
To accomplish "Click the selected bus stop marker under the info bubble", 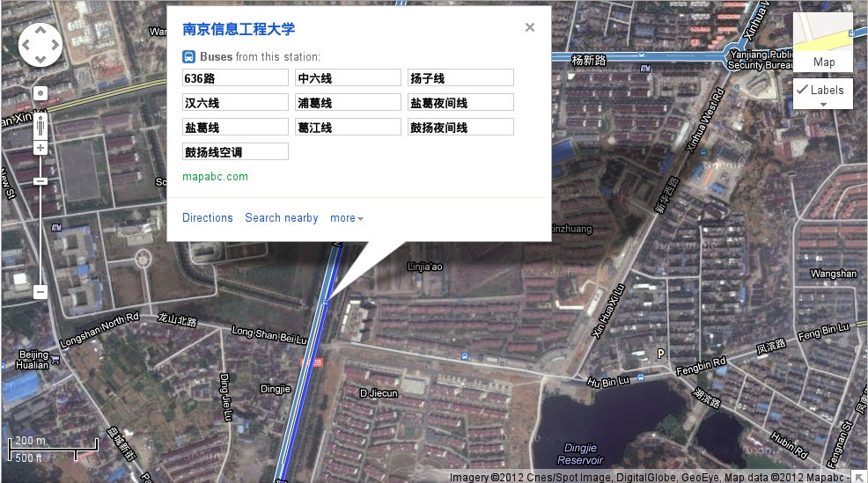I will 326,303.
